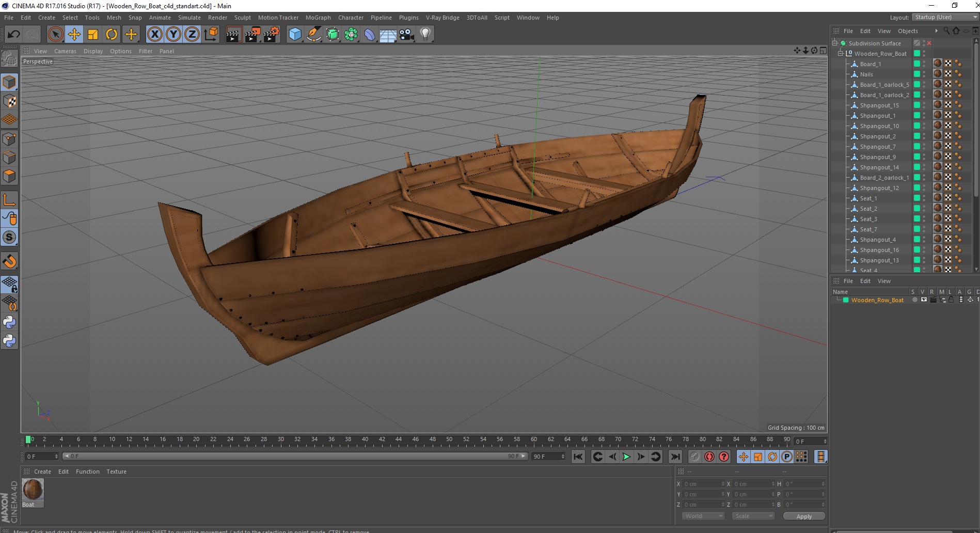Toggle Solo dot for Wooden_Row_Boat layer
Image resolution: width=980 pixels, height=533 pixels.
point(915,300)
